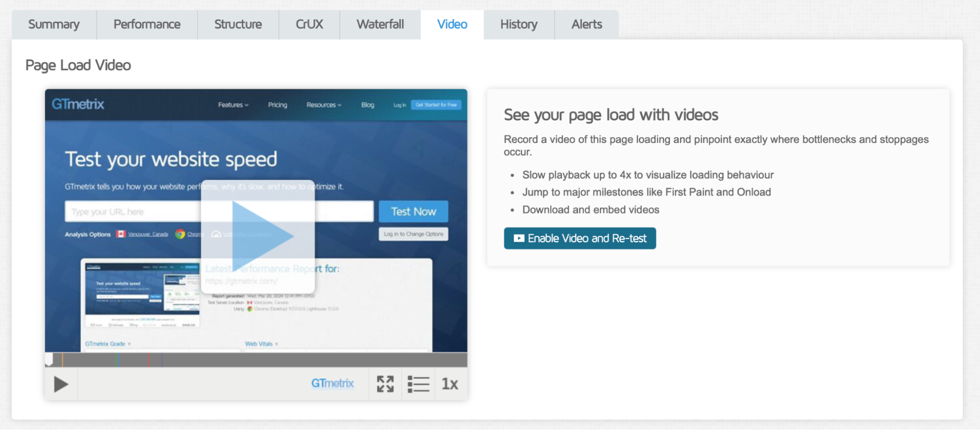The height and width of the screenshot is (430, 980).
Task: Change playback speed via 1x control
Action: point(450,384)
